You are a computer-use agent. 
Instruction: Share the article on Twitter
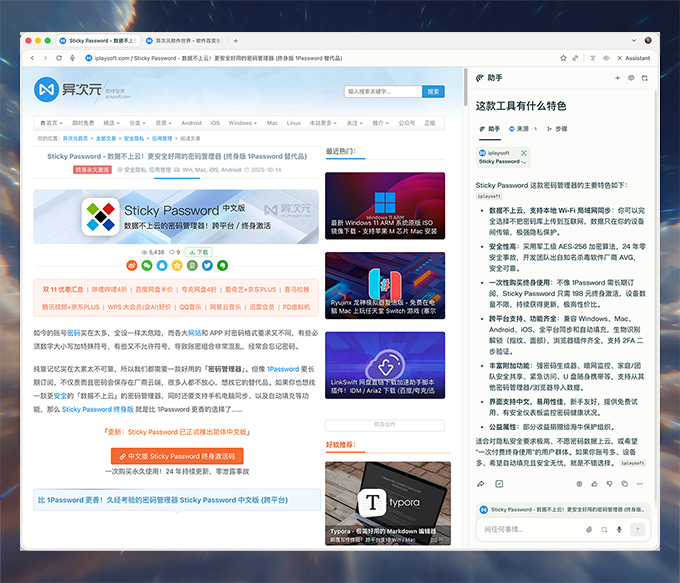tap(207, 265)
